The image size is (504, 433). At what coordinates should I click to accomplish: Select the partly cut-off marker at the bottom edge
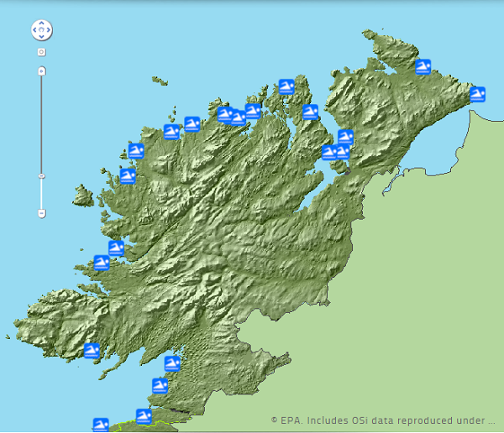tap(101, 425)
